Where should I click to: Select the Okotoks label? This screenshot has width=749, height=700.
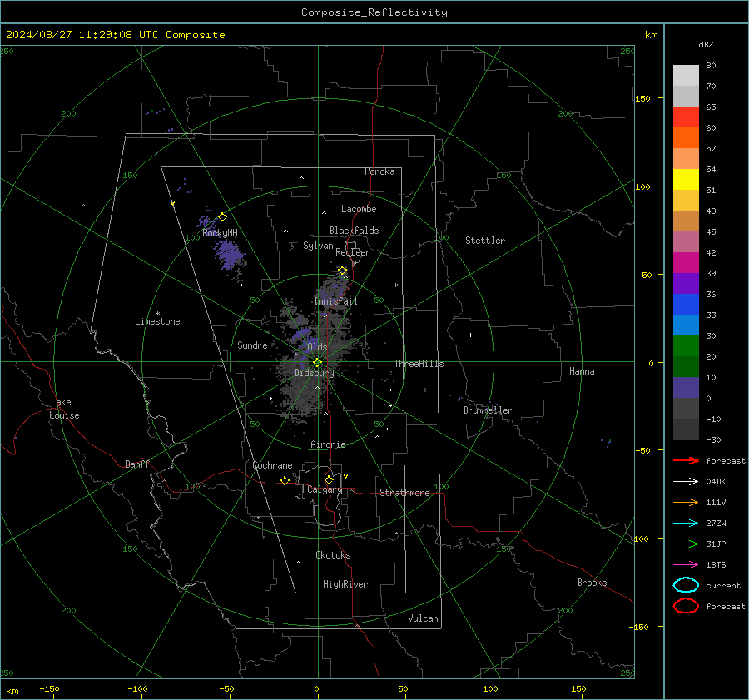(x=333, y=555)
